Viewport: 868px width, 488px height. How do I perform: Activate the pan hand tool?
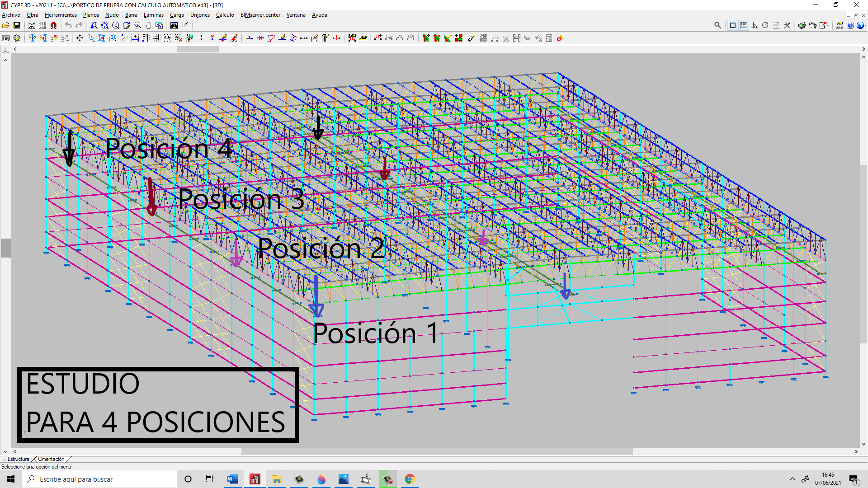coord(149,25)
